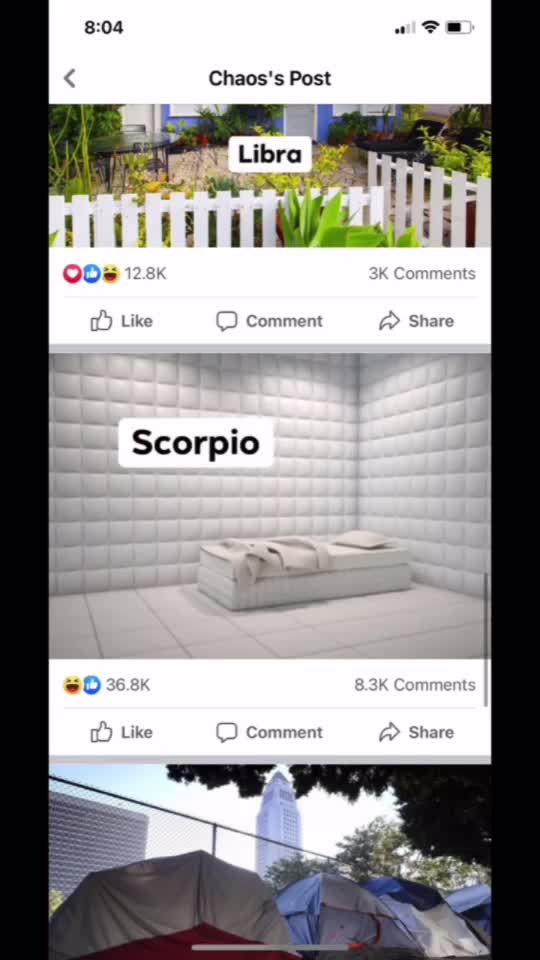Like the Scorpio post
540x960 pixels.
click(x=121, y=732)
